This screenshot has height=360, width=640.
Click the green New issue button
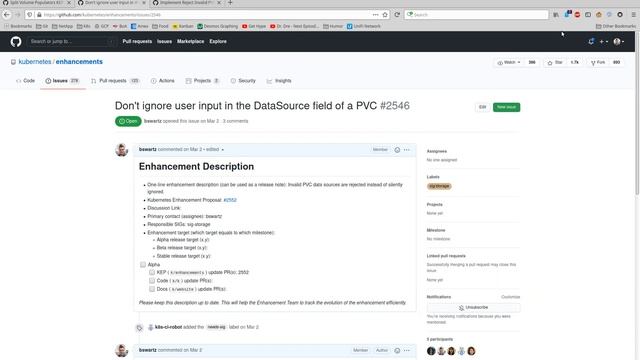(507, 107)
